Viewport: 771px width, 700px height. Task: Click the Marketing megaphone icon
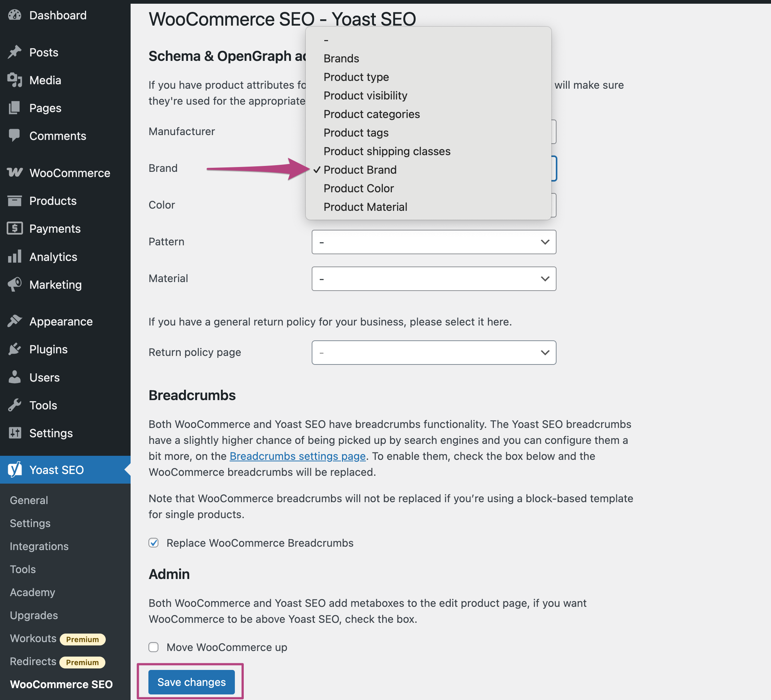tap(14, 284)
